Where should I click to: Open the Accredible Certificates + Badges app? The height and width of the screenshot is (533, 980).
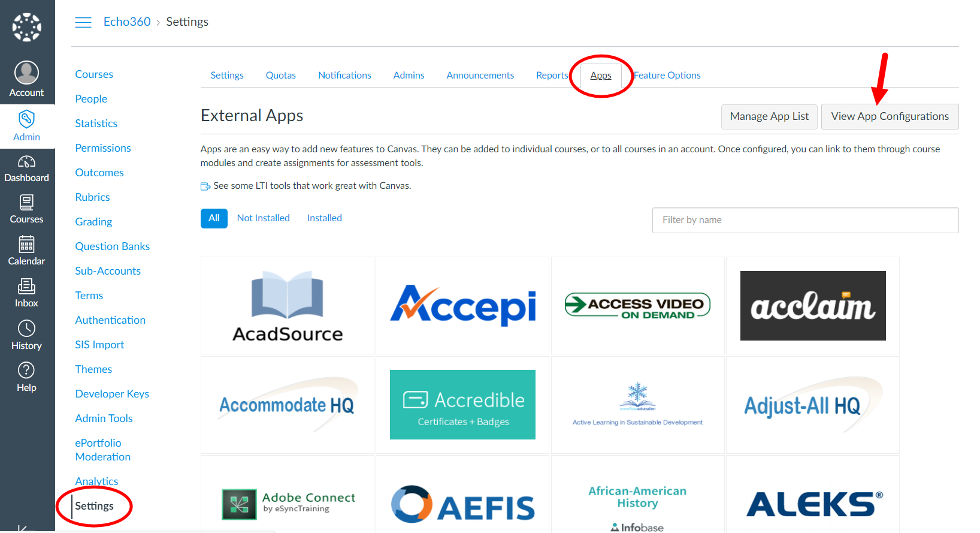point(462,405)
